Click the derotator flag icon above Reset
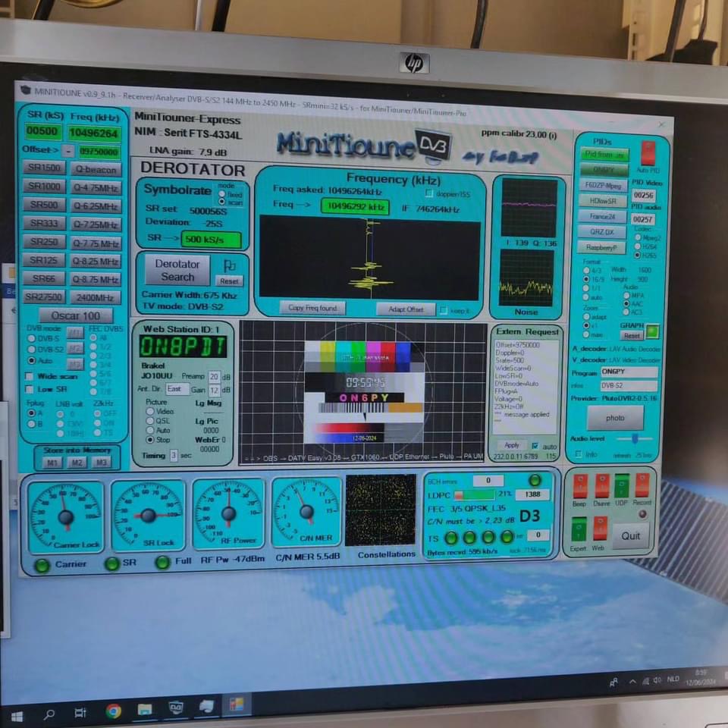The height and width of the screenshot is (728, 728). coord(229,266)
